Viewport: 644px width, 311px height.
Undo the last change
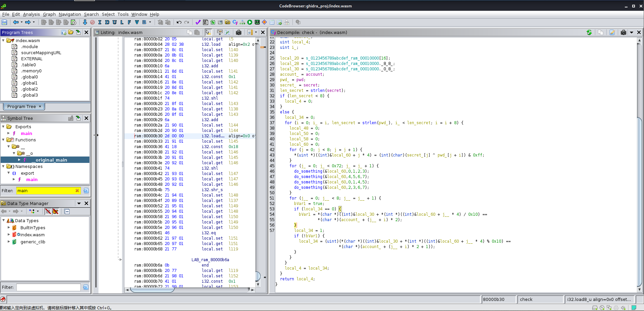coord(179,22)
